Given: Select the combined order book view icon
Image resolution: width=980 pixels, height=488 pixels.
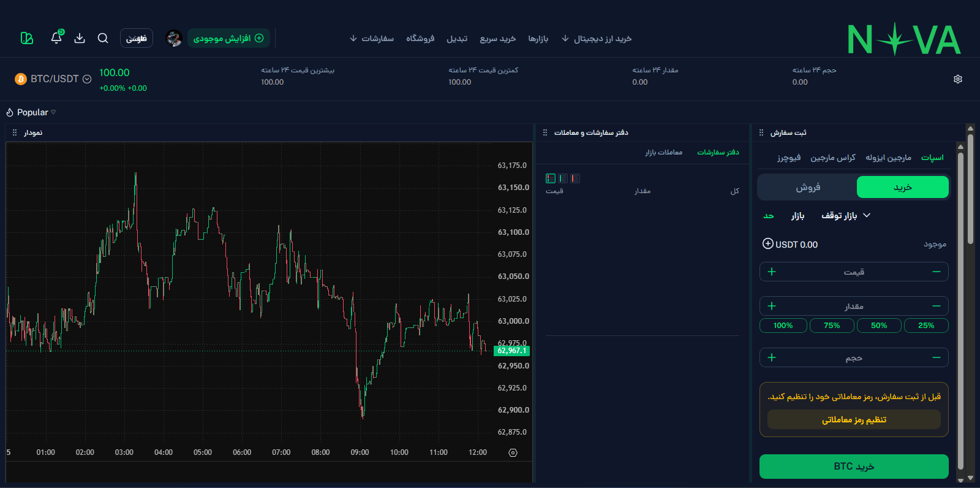Looking at the screenshot, I should [551, 178].
